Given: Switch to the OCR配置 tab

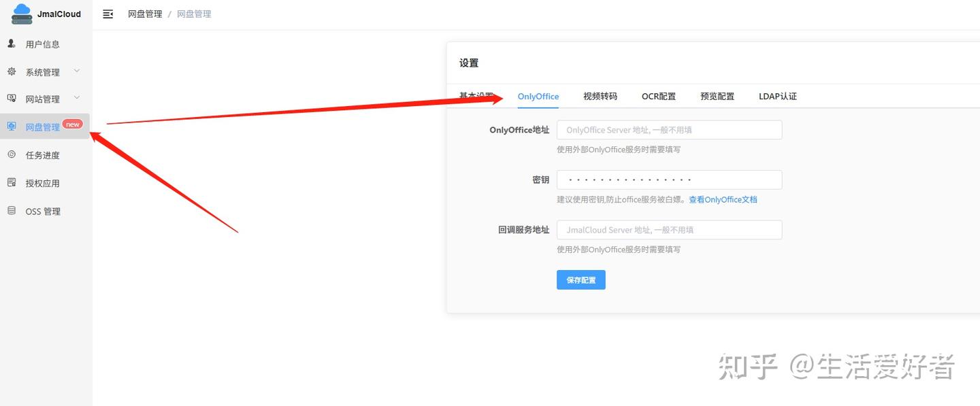Looking at the screenshot, I should point(658,96).
